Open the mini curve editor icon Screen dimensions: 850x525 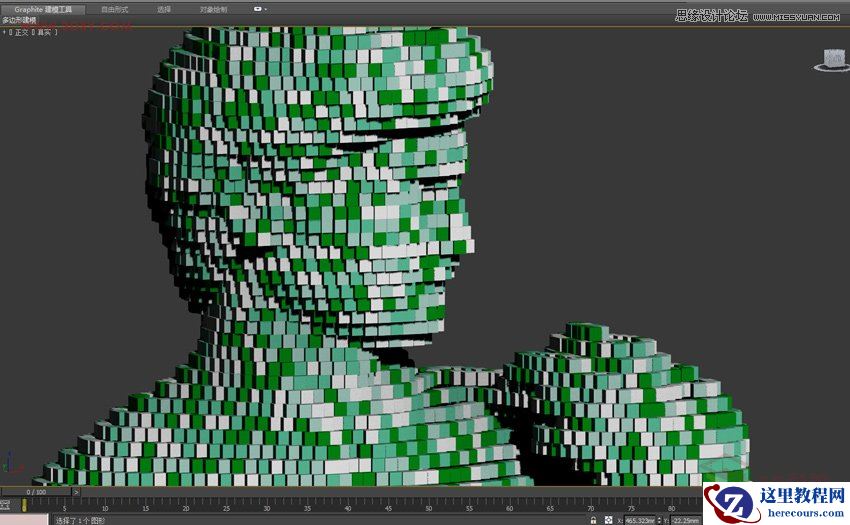(x=5, y=505)
